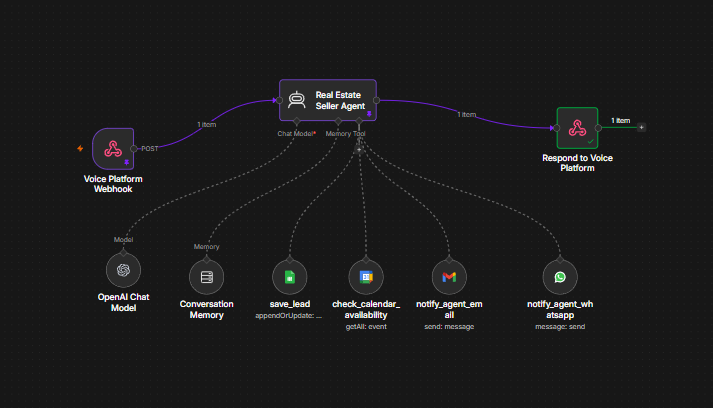
Task: Click the 'notify_agent_whatsapp' label
Action: coord(560,309)
